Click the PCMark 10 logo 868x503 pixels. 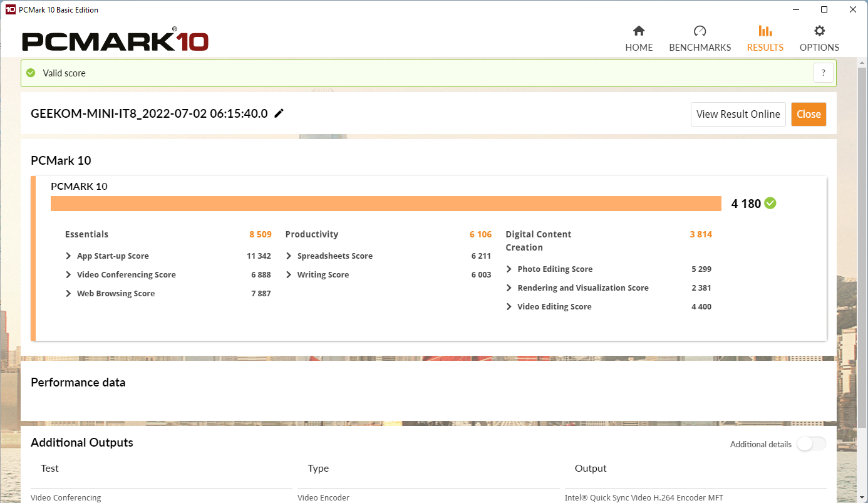115,40
